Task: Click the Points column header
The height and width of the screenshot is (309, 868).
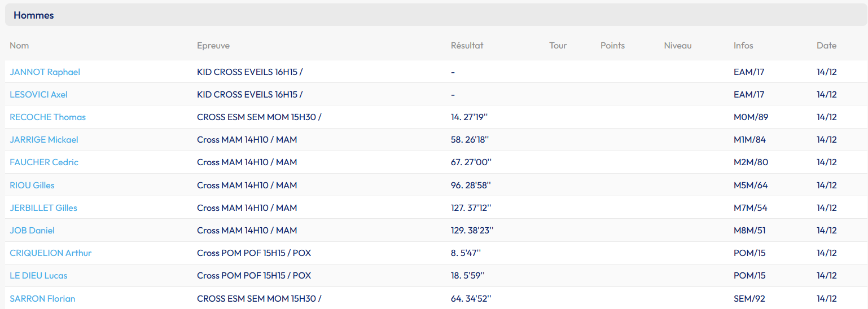Action: pyautogui.click(x=612, y=46)
